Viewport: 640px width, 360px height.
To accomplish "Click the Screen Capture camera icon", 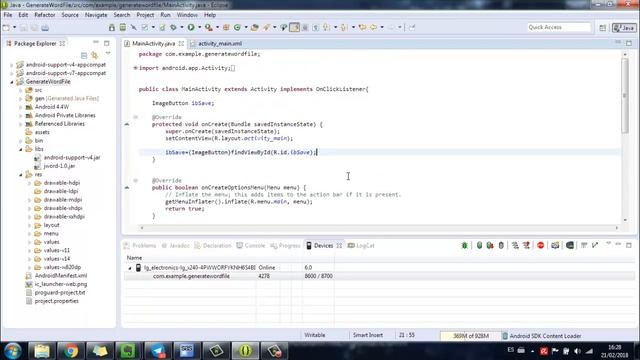I will [555, 245].
